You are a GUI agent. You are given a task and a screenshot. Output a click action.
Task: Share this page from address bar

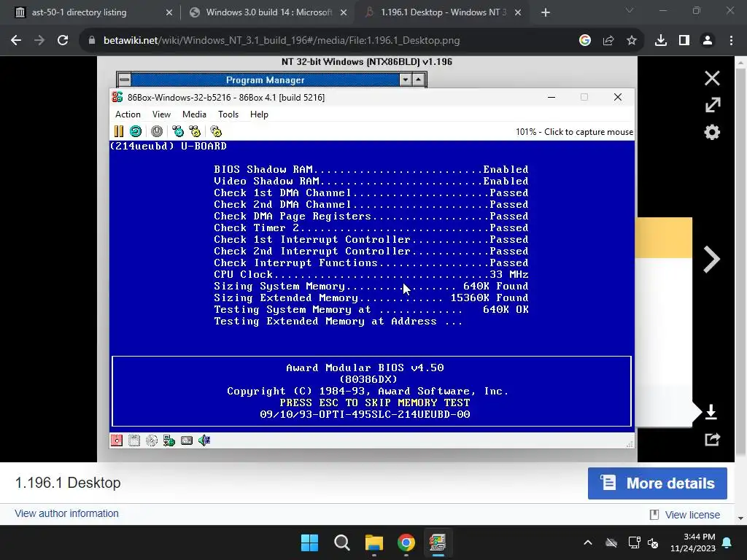(608, 41)
